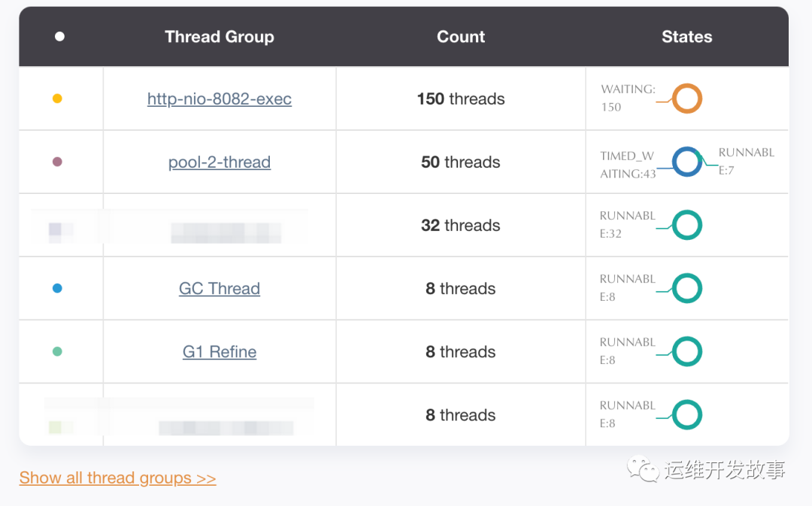Click the GC Thread states donut chart

686,288
